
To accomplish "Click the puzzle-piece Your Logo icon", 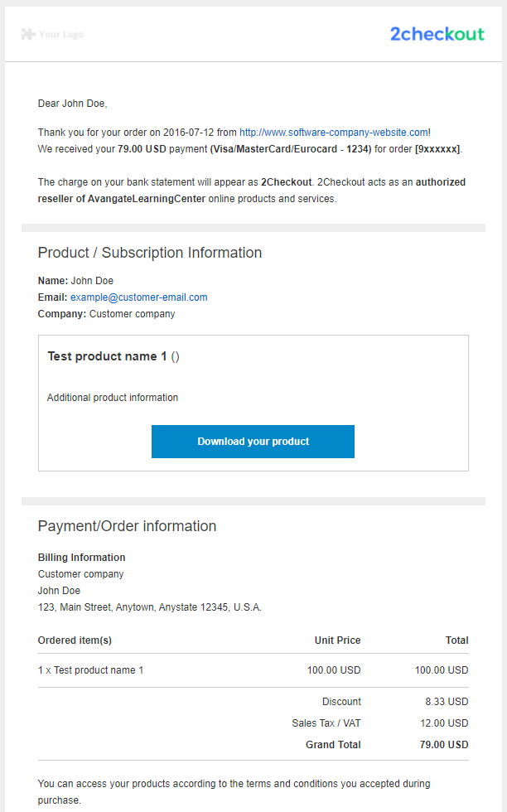I will coord(29,35).
